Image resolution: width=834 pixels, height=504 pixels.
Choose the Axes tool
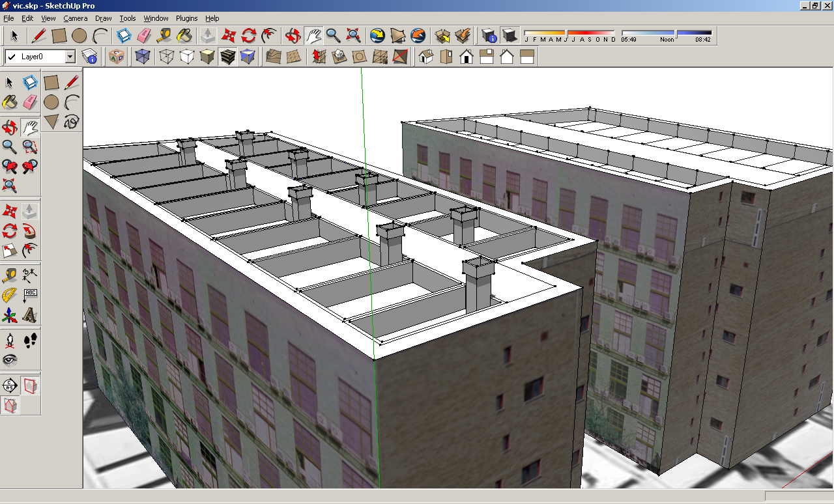(9, 315)
